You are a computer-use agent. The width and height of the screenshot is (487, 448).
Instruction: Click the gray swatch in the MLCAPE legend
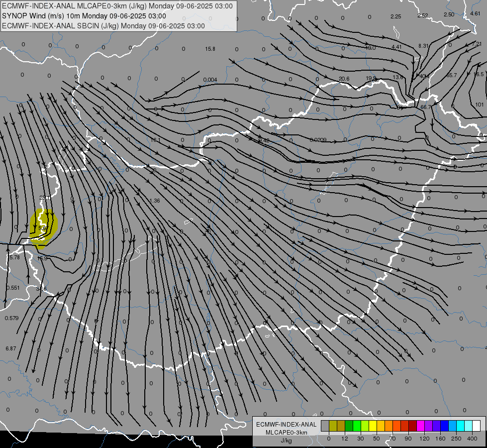(x=325, y=426)
